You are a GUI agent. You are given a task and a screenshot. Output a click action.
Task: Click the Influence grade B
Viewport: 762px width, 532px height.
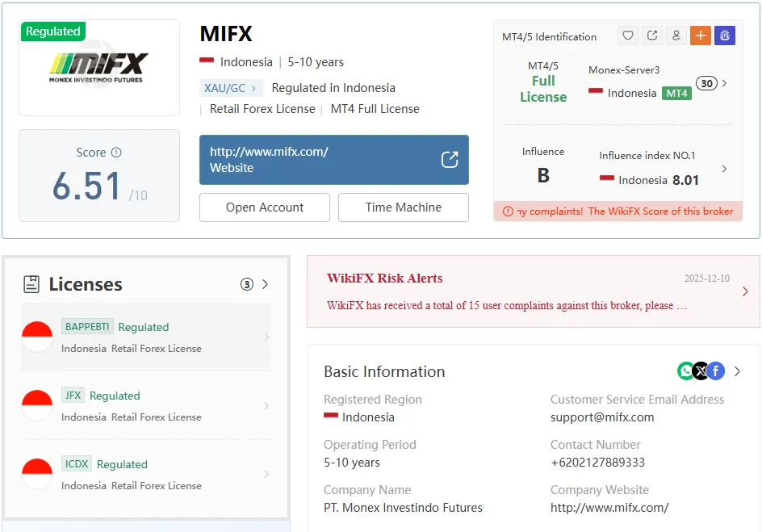pyautogui.click(x=543, y=175)
